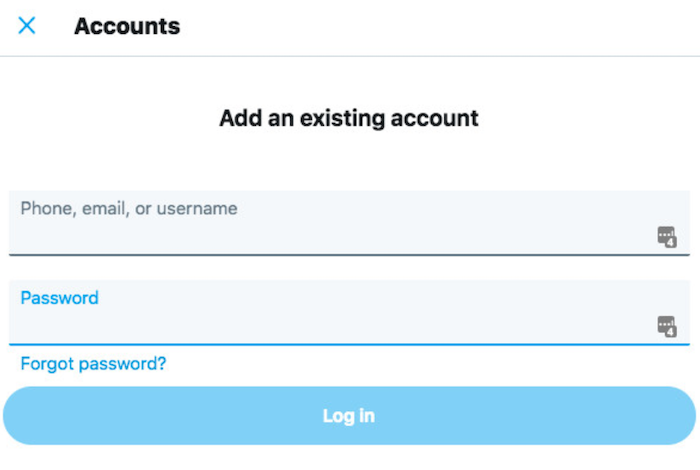Click the Add an existing account heading
Image resolution: width=700 pixels, height=470 pixels.
[349, 119]
